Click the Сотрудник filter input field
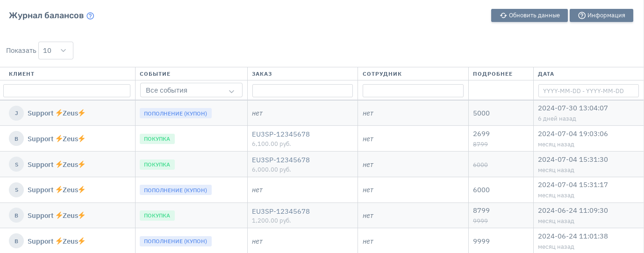The height and width of the screenshot is (253, 644). [x=413, y=91]
